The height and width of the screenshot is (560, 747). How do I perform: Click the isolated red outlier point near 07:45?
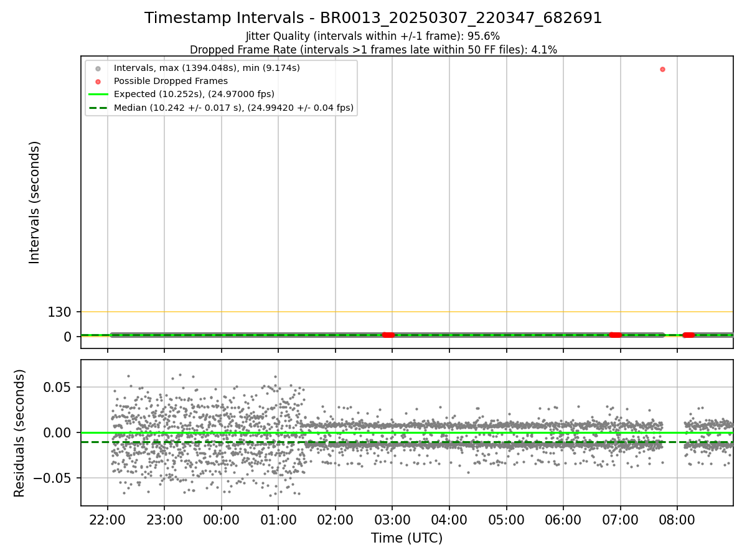click(662, 69)
